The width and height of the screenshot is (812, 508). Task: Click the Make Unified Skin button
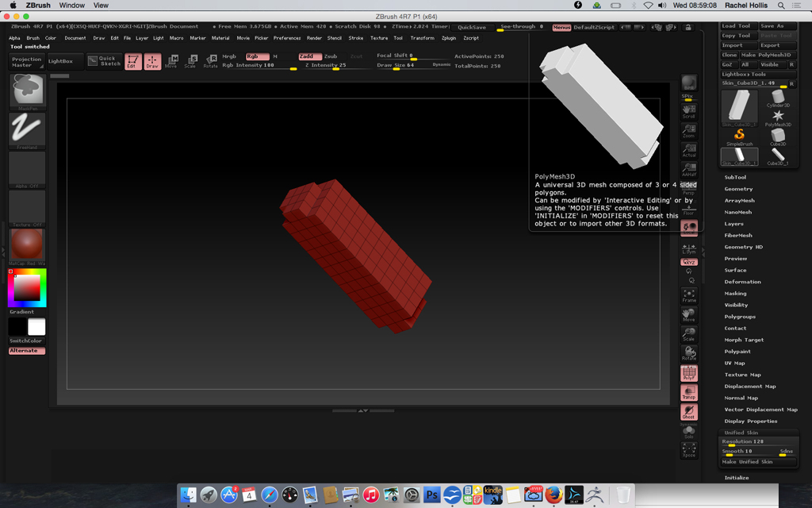pyautogui.click(x=758, y=462)
